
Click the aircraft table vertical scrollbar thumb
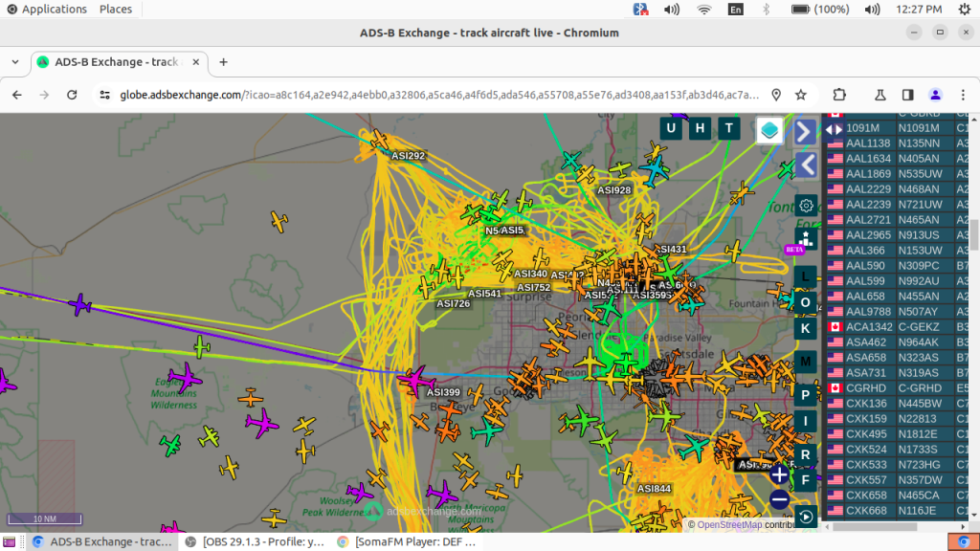pyautogui.click(x=974, y=234)
